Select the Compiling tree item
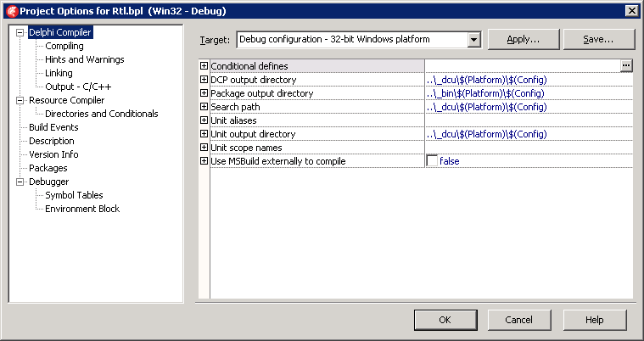The width and height of the screenshot is (644, 341). tap(64, 46)
